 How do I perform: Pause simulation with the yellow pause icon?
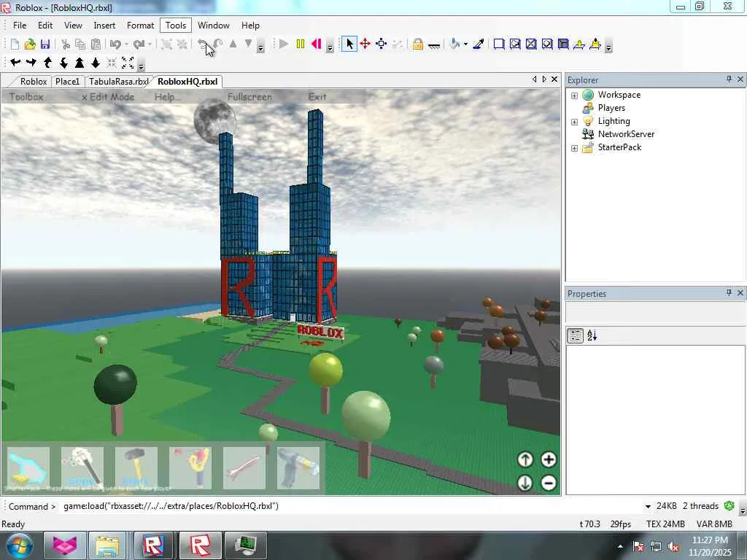click(x=300, y=44)
